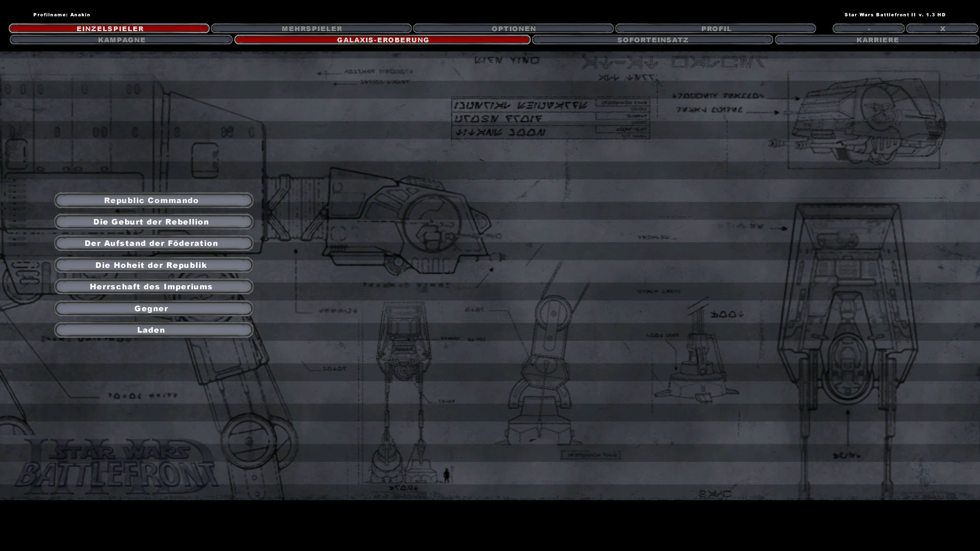Click the Profilname: Anakin text

click(62, 15)
